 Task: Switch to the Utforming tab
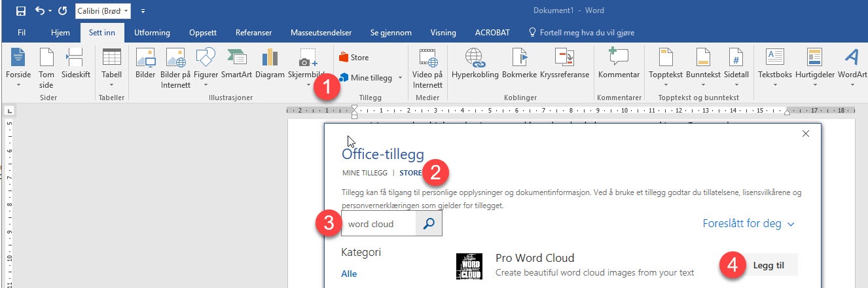point(152,32)
